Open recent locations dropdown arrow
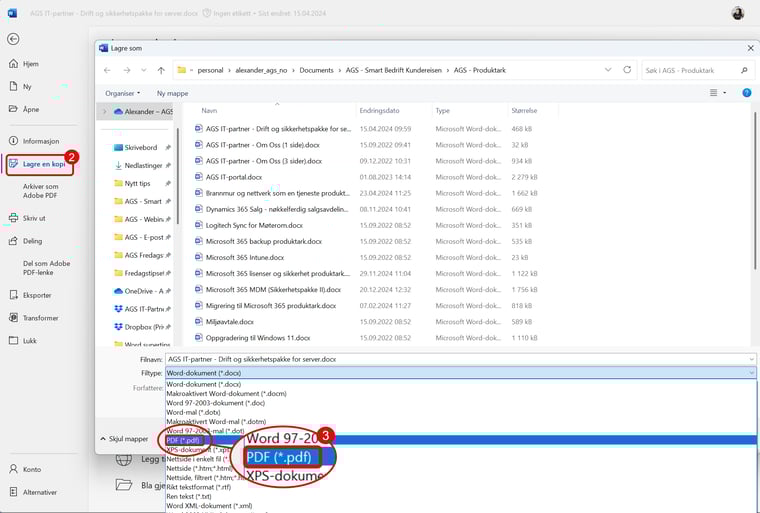The height and width of the screenshot is (513, 760). [x=143, y=70]
